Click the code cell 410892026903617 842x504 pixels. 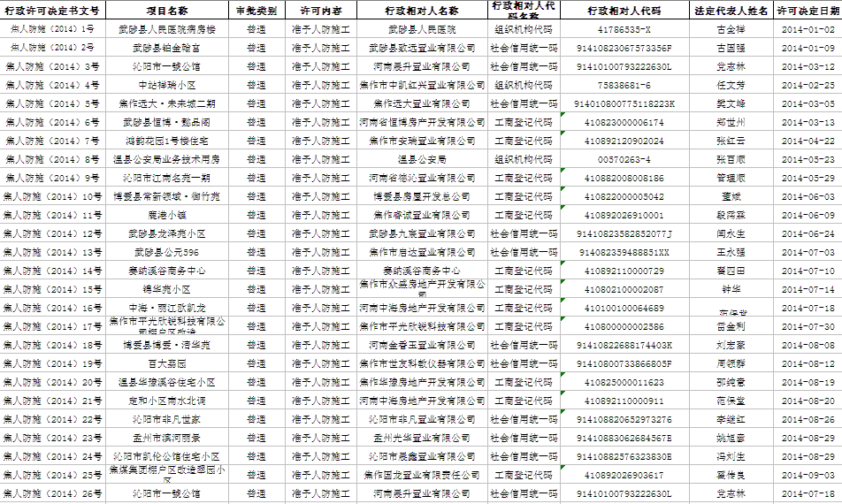click(624, 475)
